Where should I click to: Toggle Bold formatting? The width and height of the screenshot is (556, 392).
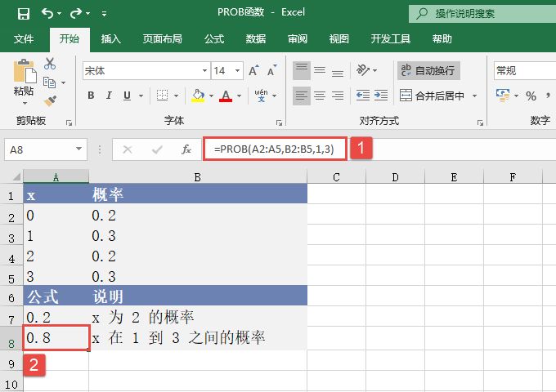click(91, 96)
